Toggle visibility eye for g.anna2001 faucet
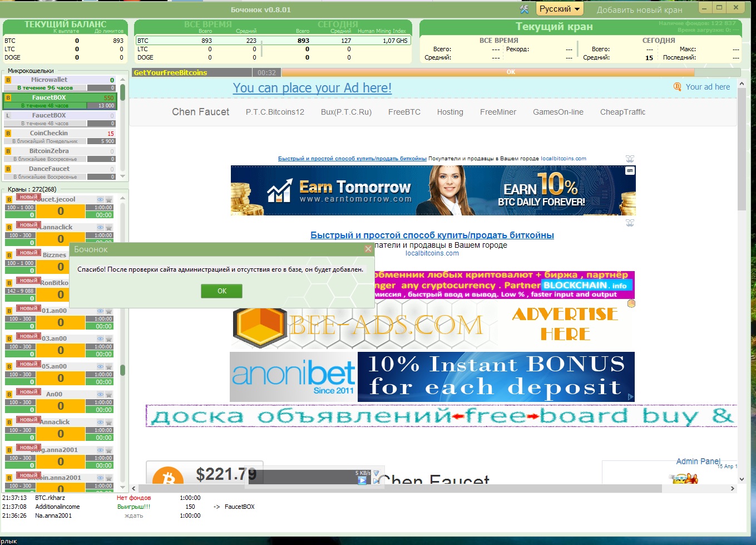The width and height of the screenshot is (756, 545). coord(100,450)
